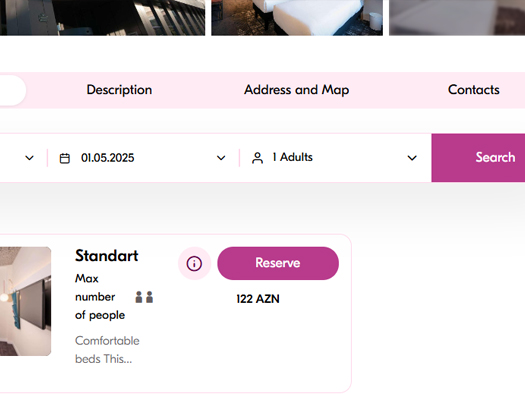Open the bedroom photo at top center
This screenshot has width=525, height=394.
click(297, 17)
